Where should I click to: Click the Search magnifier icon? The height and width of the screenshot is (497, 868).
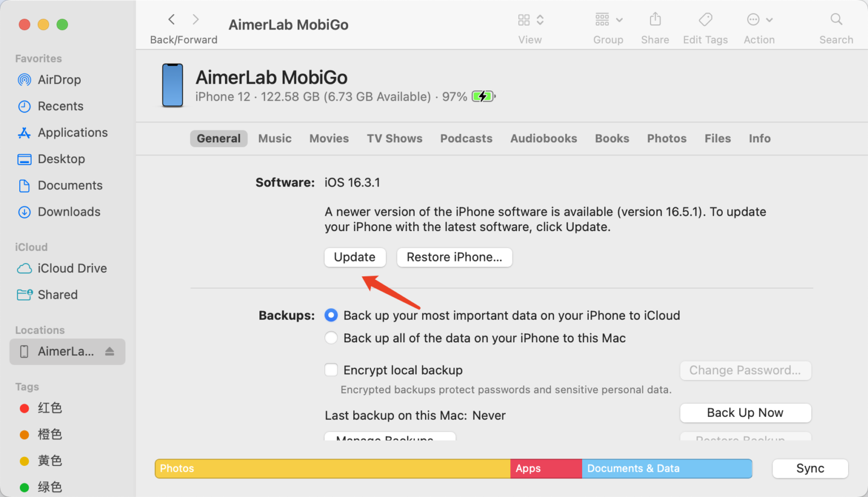[836, 20]
